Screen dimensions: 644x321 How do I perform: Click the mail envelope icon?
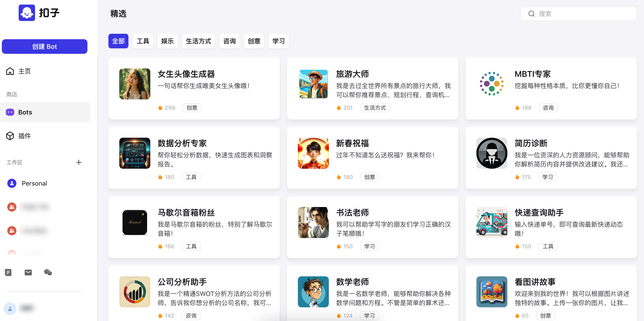click(28, 272)
